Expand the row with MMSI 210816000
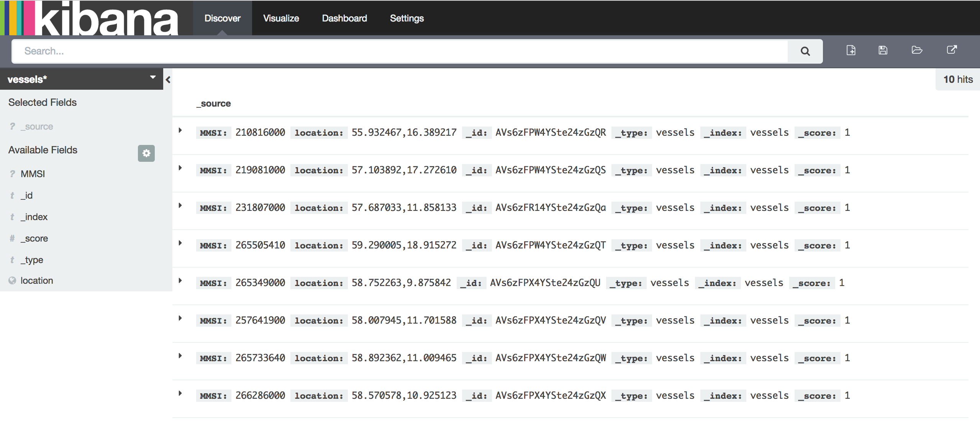 [x=180, y=130]
